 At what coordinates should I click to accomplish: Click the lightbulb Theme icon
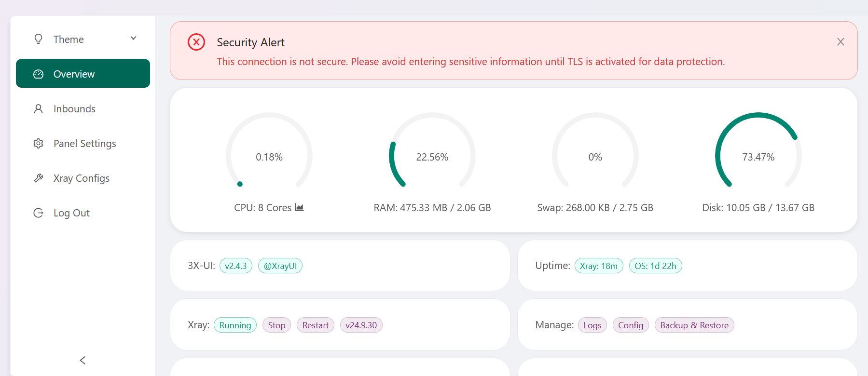[39, 39]
